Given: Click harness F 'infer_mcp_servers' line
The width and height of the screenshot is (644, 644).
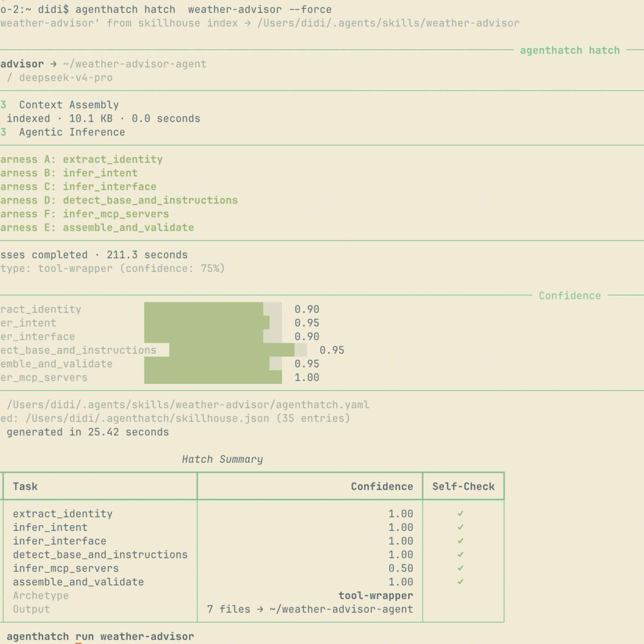Looking at the screenshot, I should (x=85, y=214).
